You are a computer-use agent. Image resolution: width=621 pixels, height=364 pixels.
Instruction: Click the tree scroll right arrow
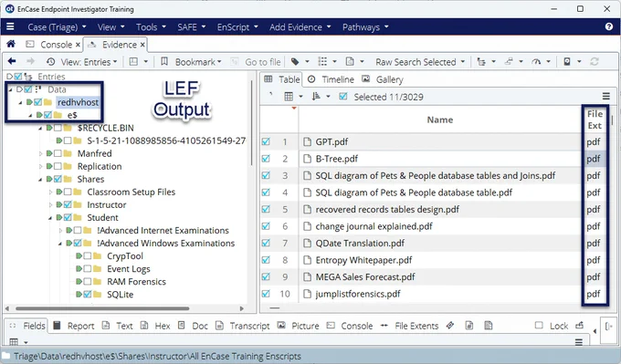tap(242, 308)
